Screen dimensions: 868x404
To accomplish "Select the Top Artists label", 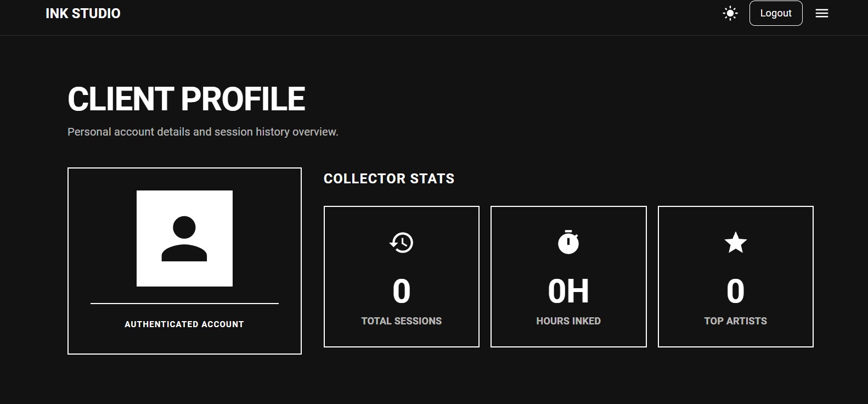I will 735,321.
